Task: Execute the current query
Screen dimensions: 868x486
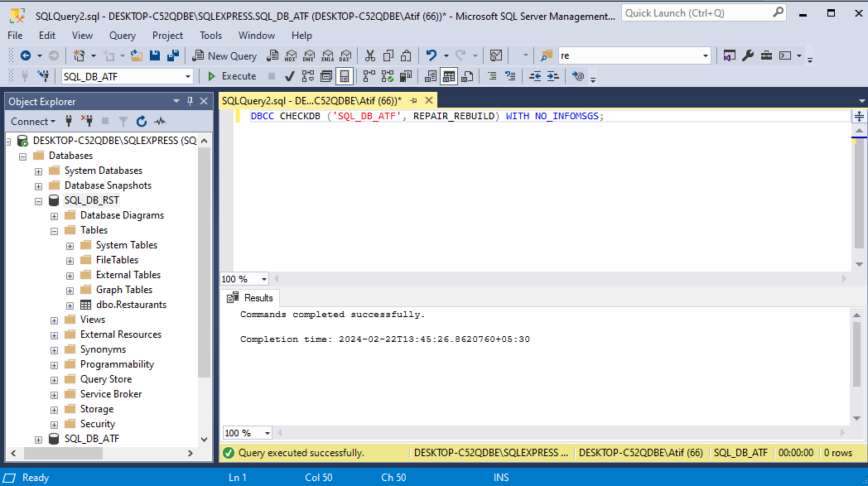Action: pos(232,76)
